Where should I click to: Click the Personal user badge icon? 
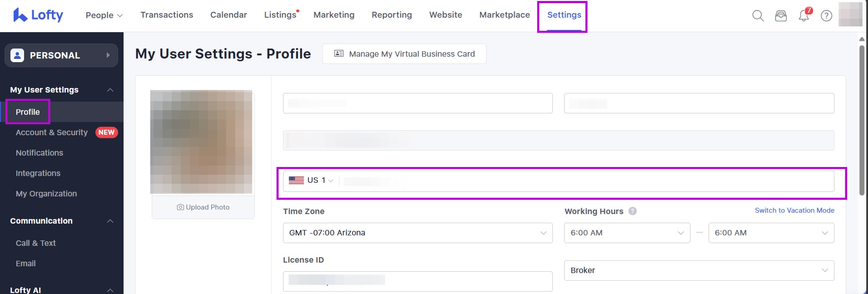(17, 55)
